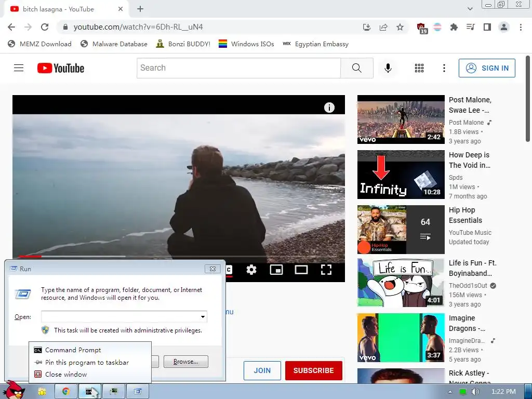This screenshot has height=399, width=532.
Task: Open the media control playlist icon
Action: [x=470, y=27]
